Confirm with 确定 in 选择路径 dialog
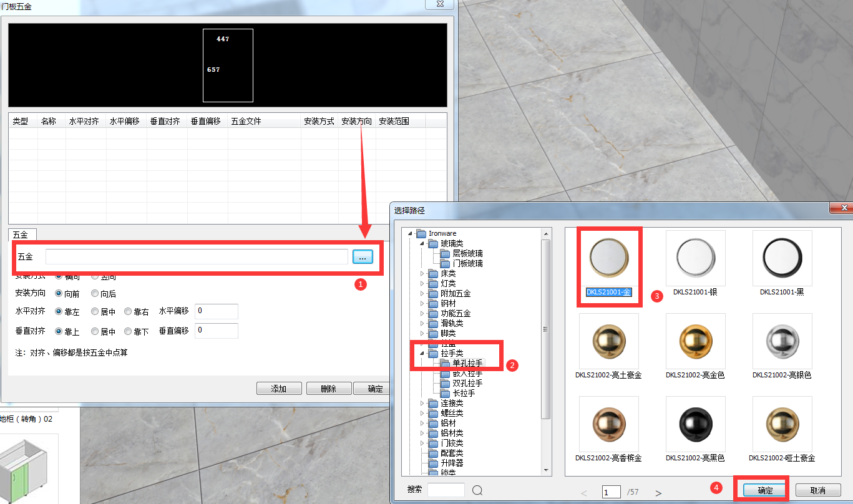 click(x=765, y=490)
